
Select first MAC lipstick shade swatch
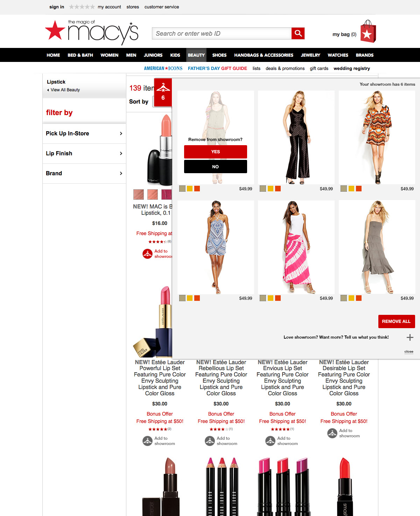point(139,194)
